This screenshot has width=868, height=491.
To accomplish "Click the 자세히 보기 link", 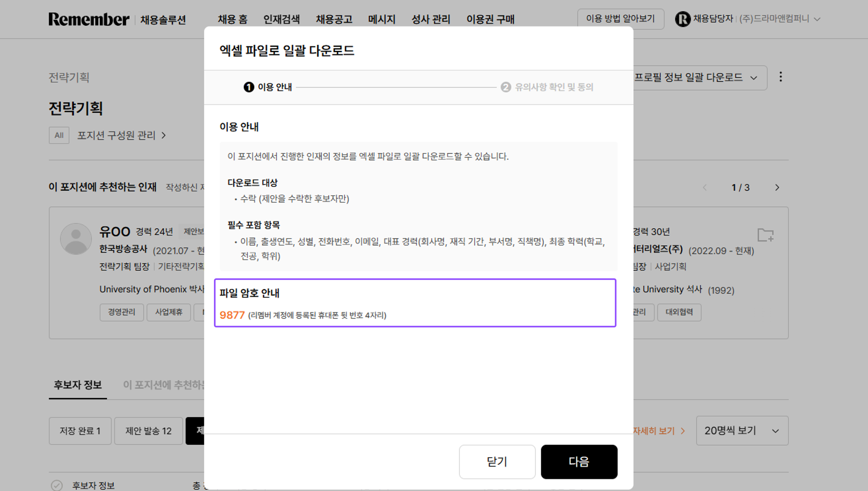I will 655,431.
